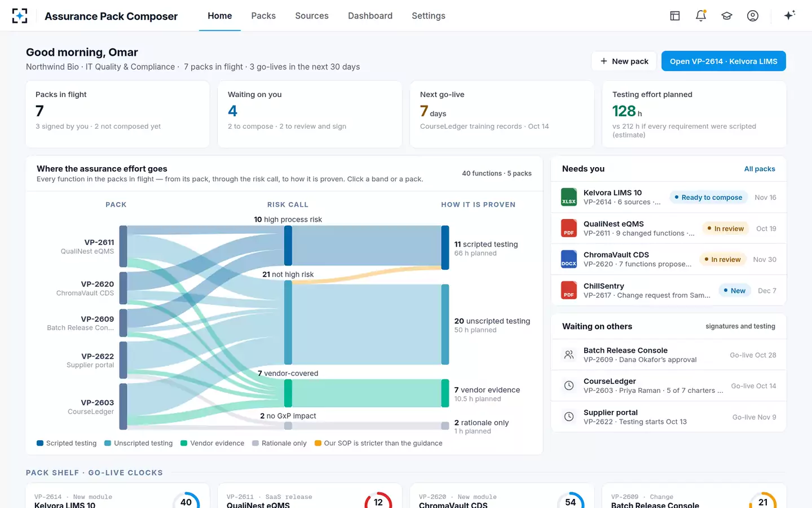Create a New pack
812x508 pixels.
click(x=624, y=61)
